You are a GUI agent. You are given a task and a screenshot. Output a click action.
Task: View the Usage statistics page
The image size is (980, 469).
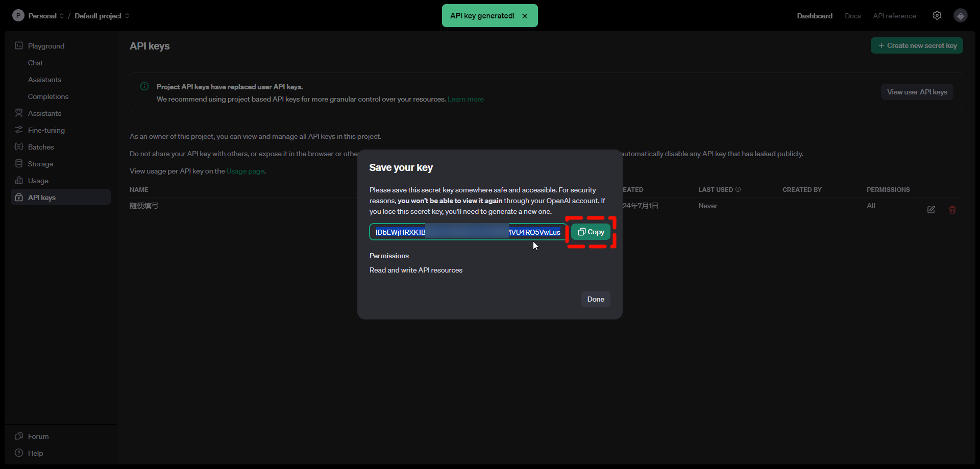(37, 180)
